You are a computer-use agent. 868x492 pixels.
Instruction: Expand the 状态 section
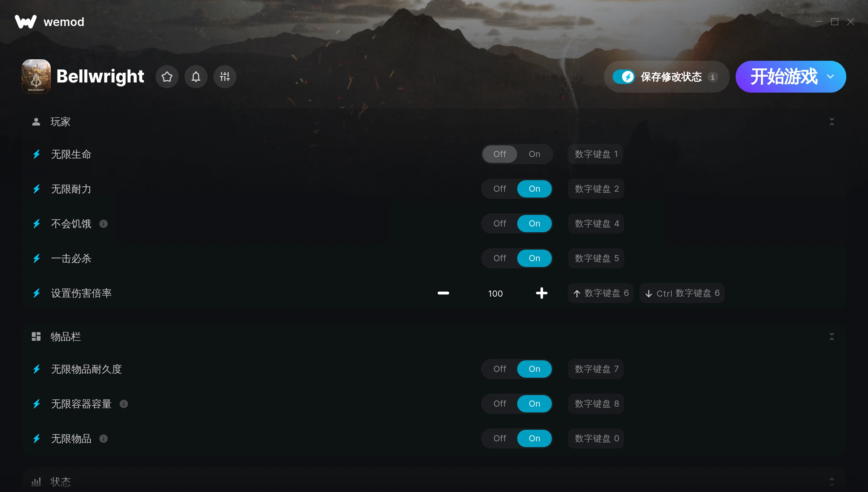[x=832, y=482]
